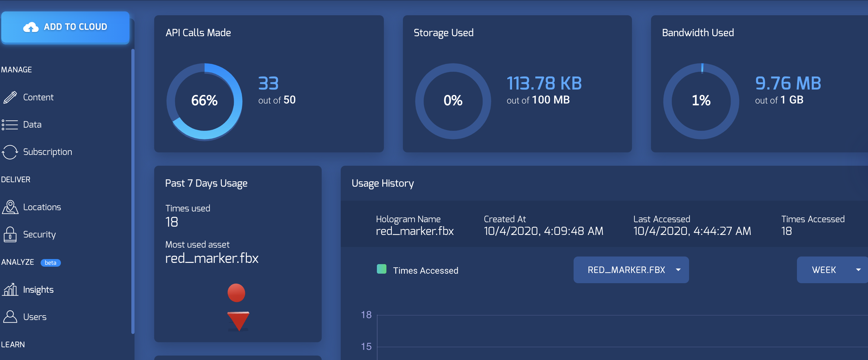The image size is (868, 360).
Task: Click the pencil icon next to Content
Action: [10, 97]
